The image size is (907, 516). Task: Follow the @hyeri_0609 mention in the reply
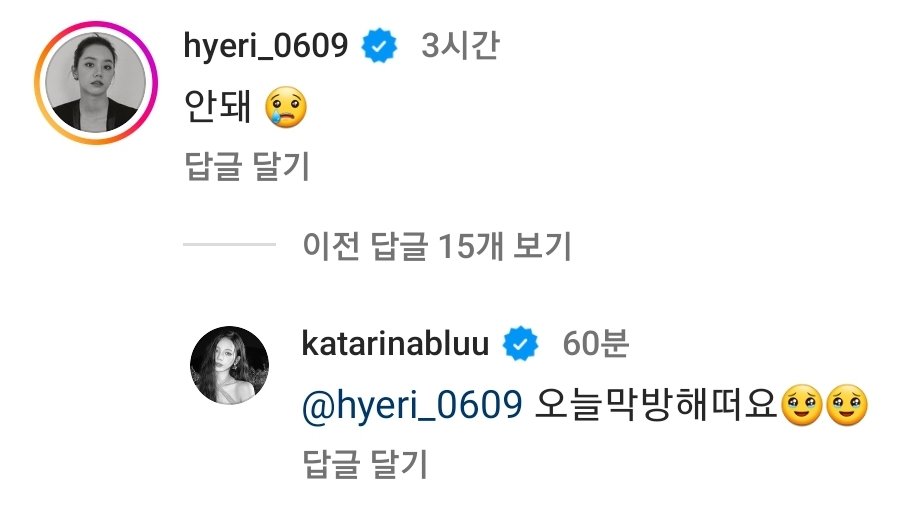(412, 405)
